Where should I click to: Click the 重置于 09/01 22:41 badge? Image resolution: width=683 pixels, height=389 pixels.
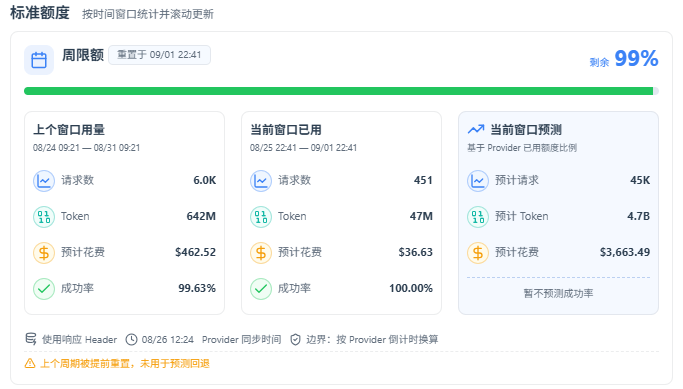159,55
